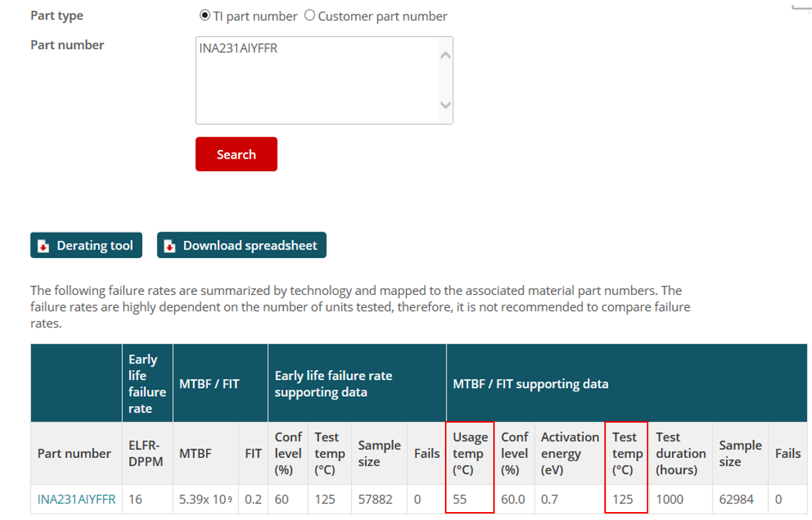Select the Customer part number radio button
812x520 pixels.
coord(309,16)
